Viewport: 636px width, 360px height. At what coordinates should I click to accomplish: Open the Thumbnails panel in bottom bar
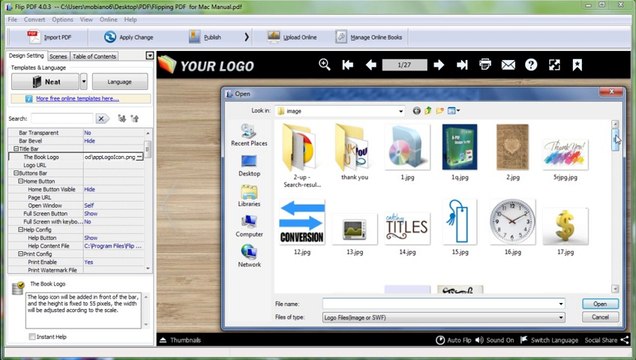tap(180, 340)
